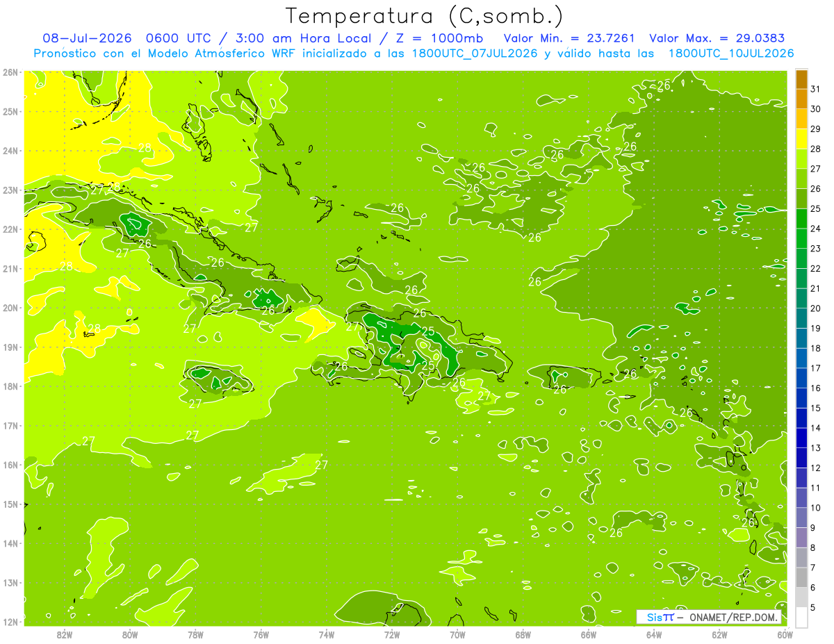834x644 pixels.
Task: Click the color scale label "15"
Action: (x=815, y=408)
